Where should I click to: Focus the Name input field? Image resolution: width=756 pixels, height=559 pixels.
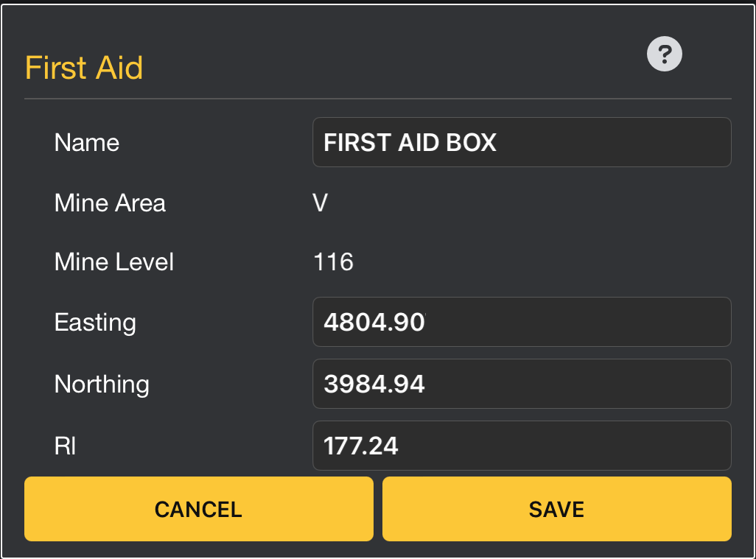pyautogui.click(x=522, y=142)
